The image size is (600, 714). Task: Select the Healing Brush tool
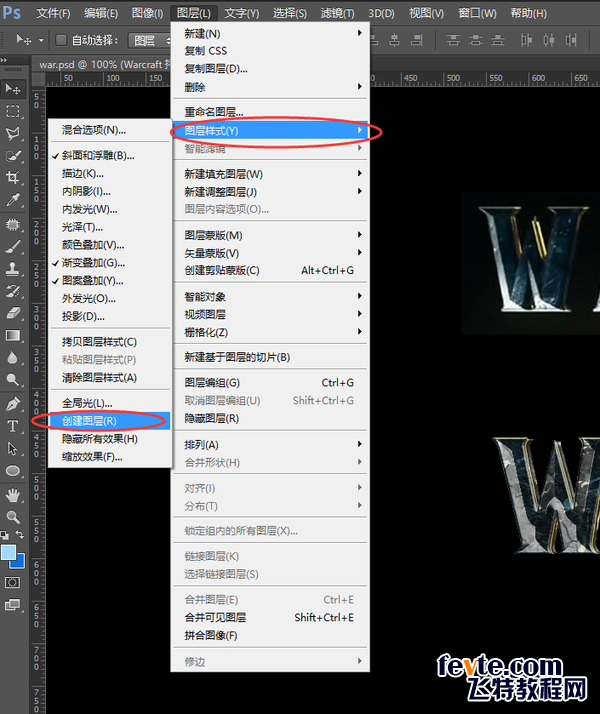tap(13, 224)
